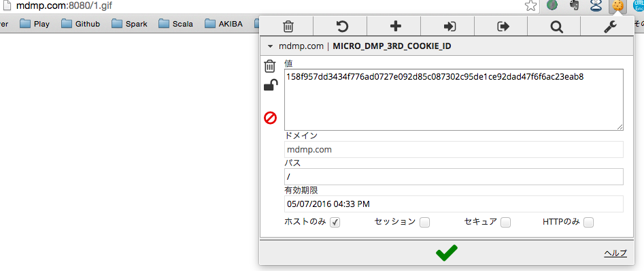Image resolution: width=644 pixels, height=271 pixels.
Task: Click the import cookies icon
Action: (x=450, y=27)
